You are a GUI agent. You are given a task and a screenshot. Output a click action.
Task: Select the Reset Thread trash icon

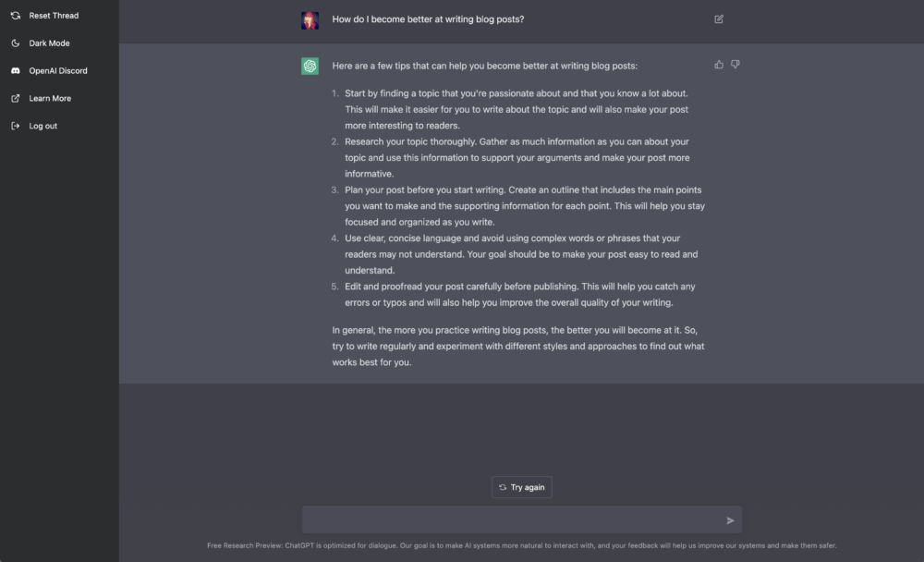[x=13, y=15]
